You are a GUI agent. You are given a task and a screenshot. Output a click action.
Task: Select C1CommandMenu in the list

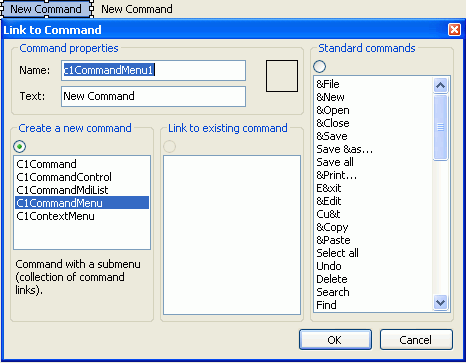(x=82, y=203)
